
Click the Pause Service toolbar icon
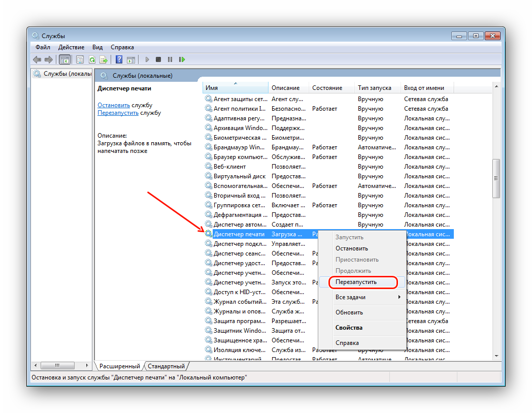170,59
